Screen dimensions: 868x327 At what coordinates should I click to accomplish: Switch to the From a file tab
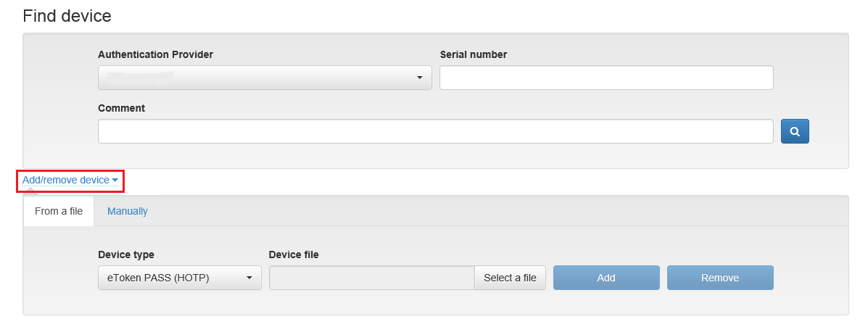click(x=59, y=211)
